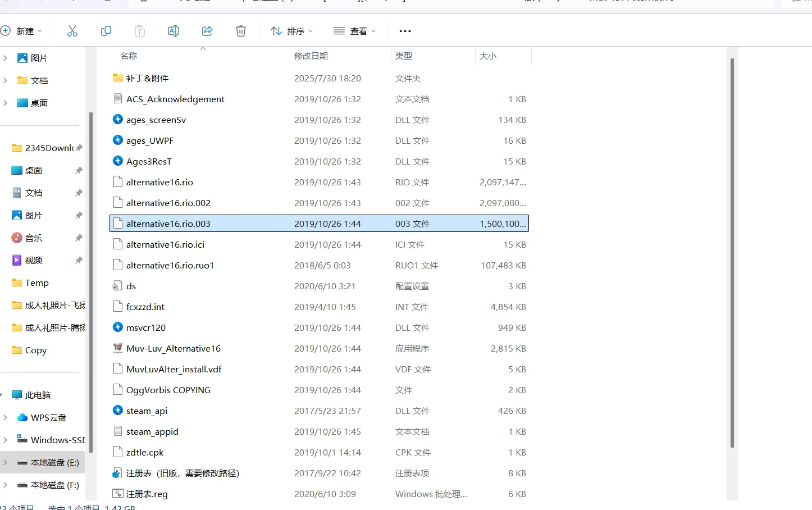Open 音乐 in quick access
Viewport: 812px width, 510px height.
pos(27,238)
